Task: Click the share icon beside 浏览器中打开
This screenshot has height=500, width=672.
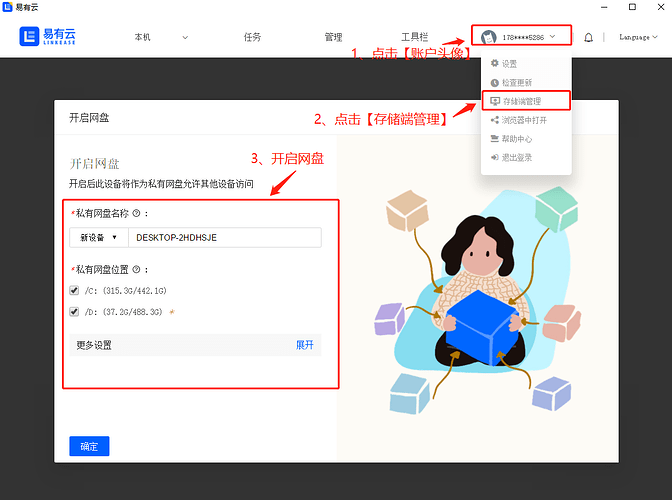Action: coord(494,120)
